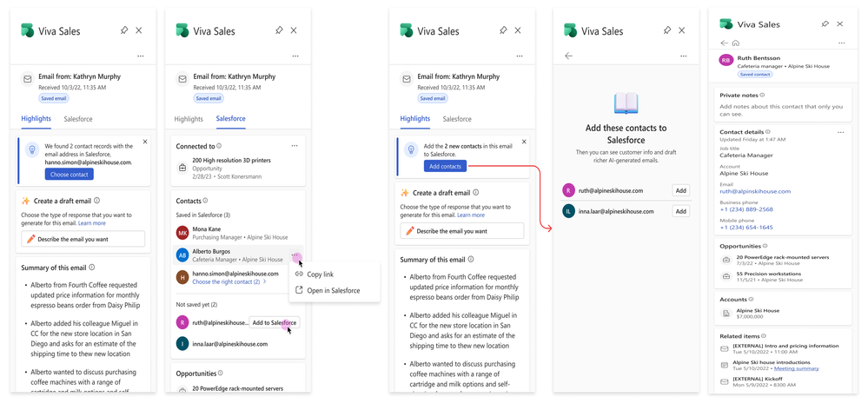Pin the panel showing the Contacts list
The width and height of the screenshot is (868, 410).
pos(279,30)
